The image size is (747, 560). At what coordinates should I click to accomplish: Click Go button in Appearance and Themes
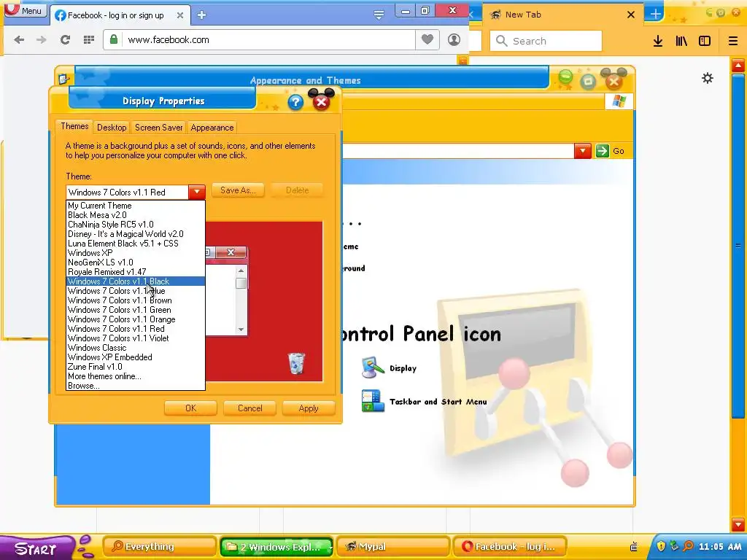(x=611, y=151)
